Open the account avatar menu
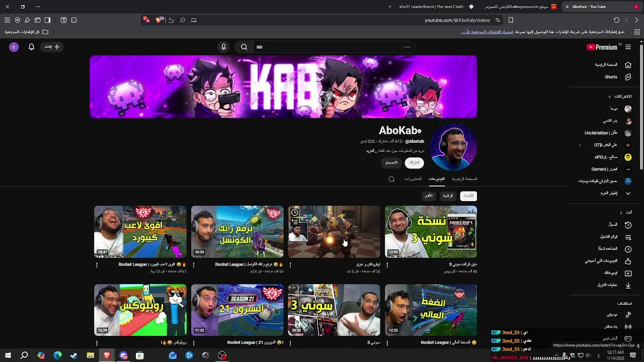The image size is (644, 362). tap(14, 47)
